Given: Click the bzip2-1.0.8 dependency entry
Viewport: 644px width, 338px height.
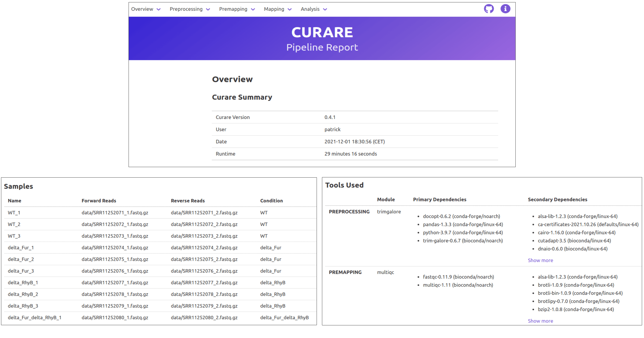Looking at the screenshot, I should [x=576, y=309].
